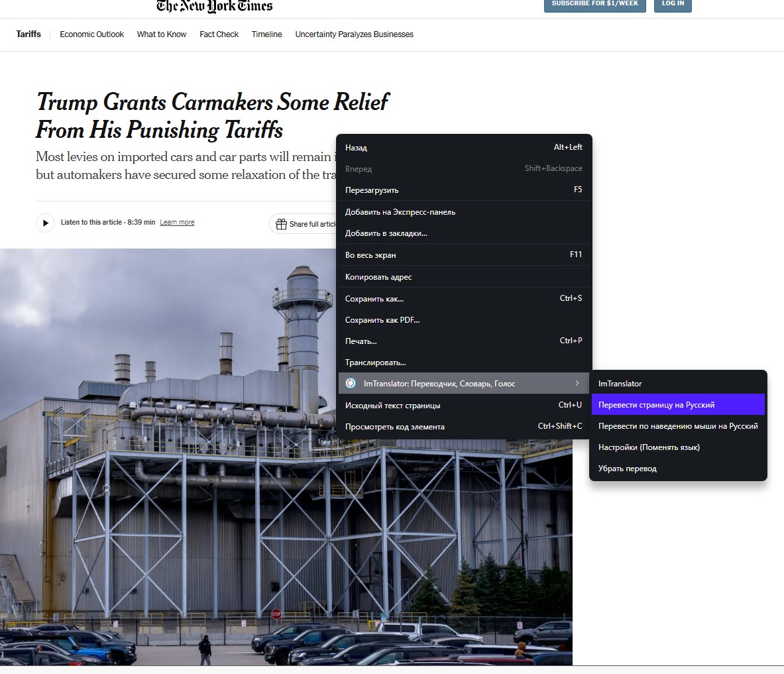Open the Economic Outlook tab
Image resolution: width=784 pixels, height=674 pixels.
pyautogui.click(x=91, y=34)
